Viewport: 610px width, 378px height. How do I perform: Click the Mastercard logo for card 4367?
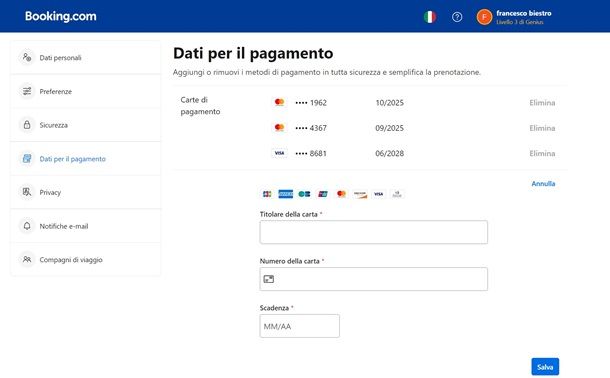click(x=279, y=128)
